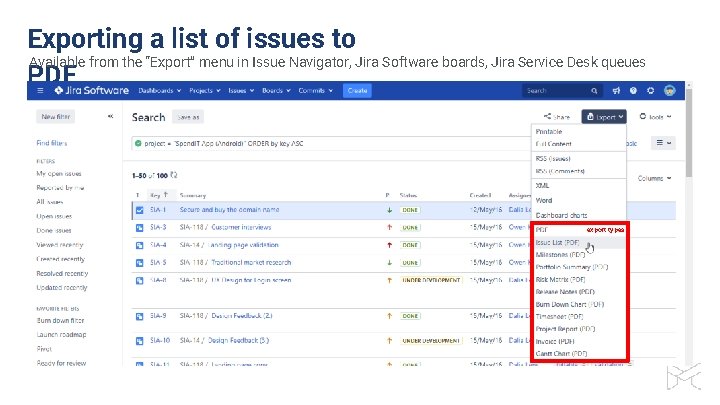Open the Burn down filter favorite

[x=60, y=321]
